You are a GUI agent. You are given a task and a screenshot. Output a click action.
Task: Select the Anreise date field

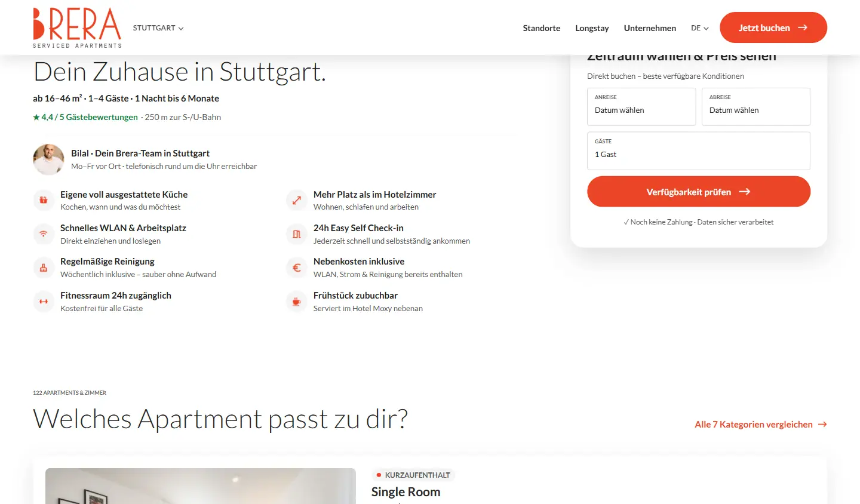[641, 107]
